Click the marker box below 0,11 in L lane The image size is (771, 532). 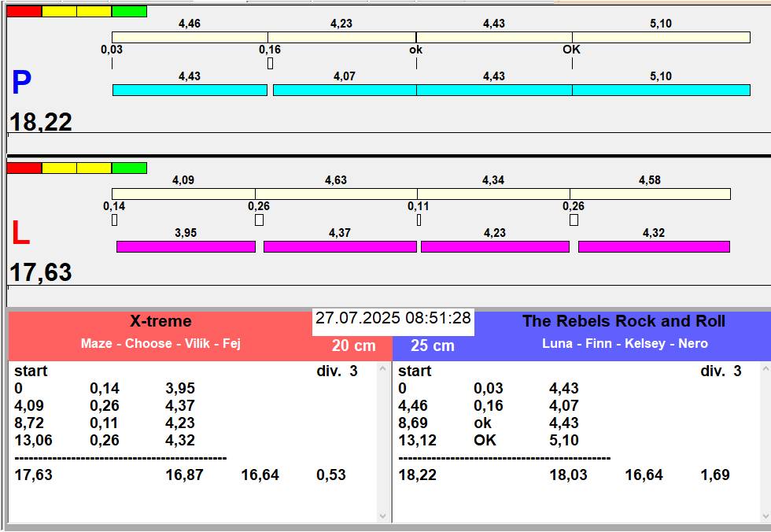coord(419,220)
